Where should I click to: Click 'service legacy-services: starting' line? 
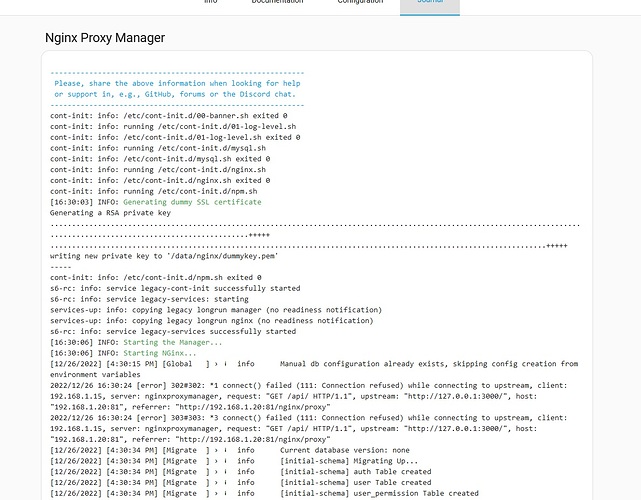149,299
